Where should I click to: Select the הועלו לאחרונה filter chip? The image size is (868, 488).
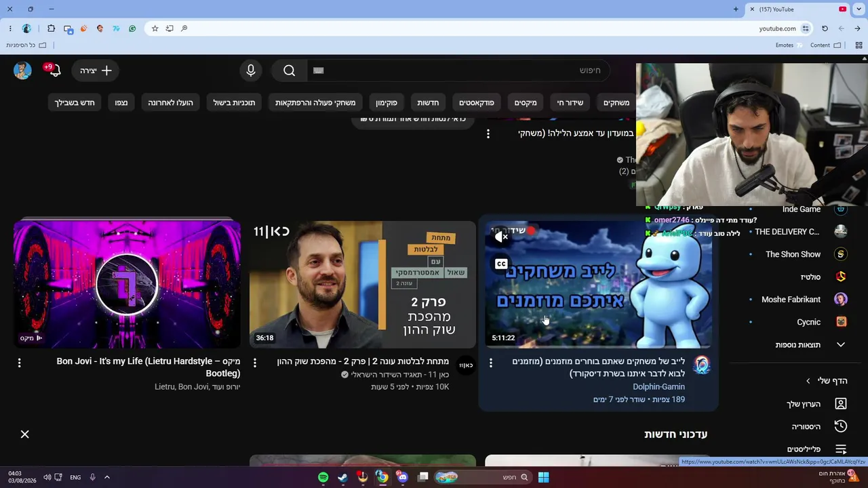point(171,102)
